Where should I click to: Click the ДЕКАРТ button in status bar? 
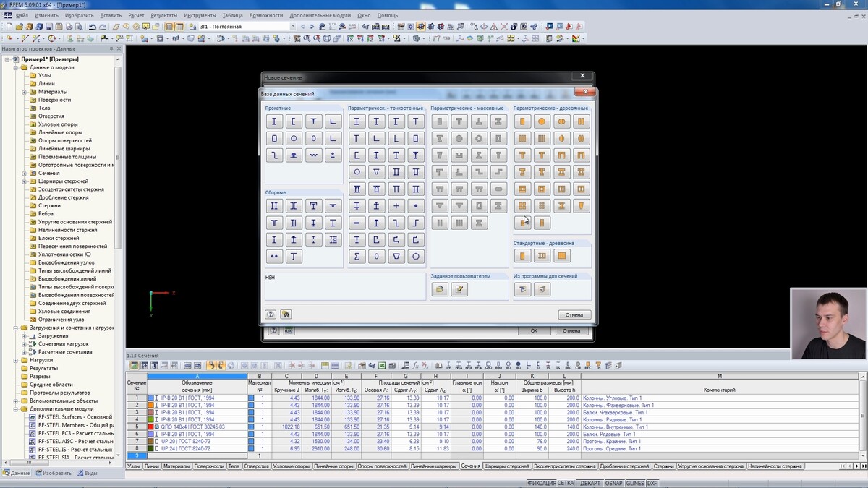(590, 483)
